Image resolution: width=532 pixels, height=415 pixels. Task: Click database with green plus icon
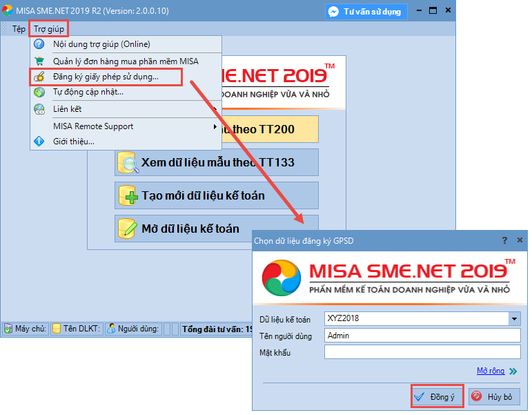point(128,195)
